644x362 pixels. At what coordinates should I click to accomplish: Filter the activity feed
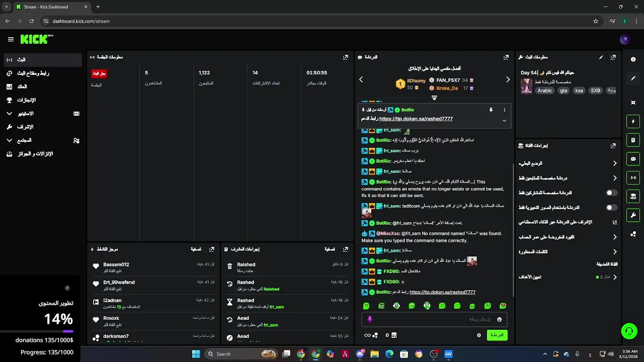point(196,249)
